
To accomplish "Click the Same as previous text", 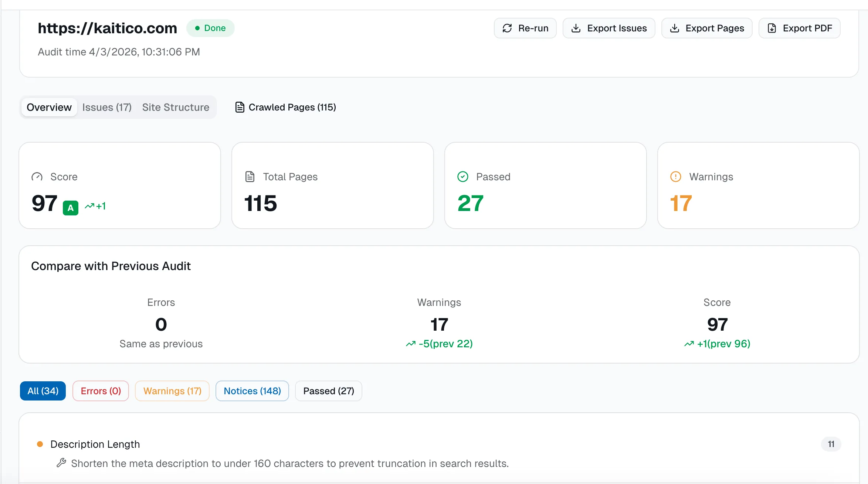I will click(161, 344).
